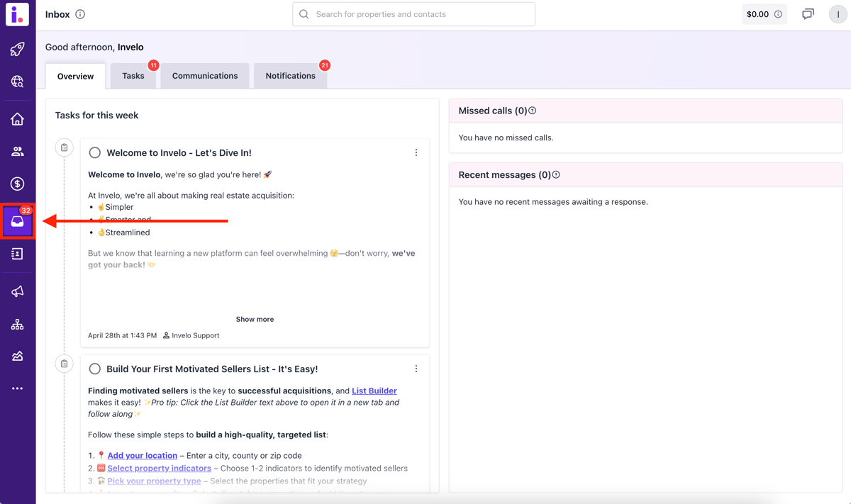This screenshot has width=851, height=504.
Task: Follow the Add your location link
Action: pyautogui.click(x=143, y=455)
